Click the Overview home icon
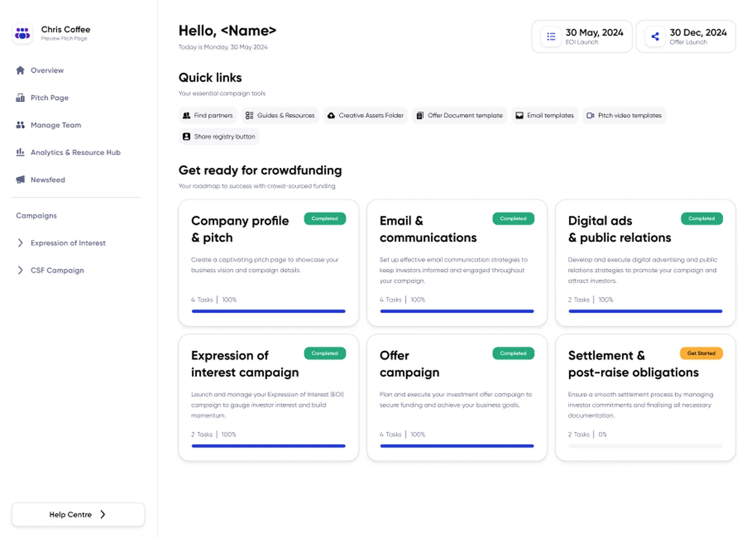 [20, 70]
